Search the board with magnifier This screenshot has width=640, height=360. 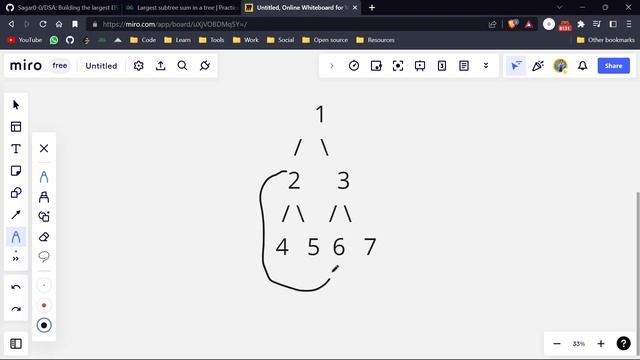182,66
